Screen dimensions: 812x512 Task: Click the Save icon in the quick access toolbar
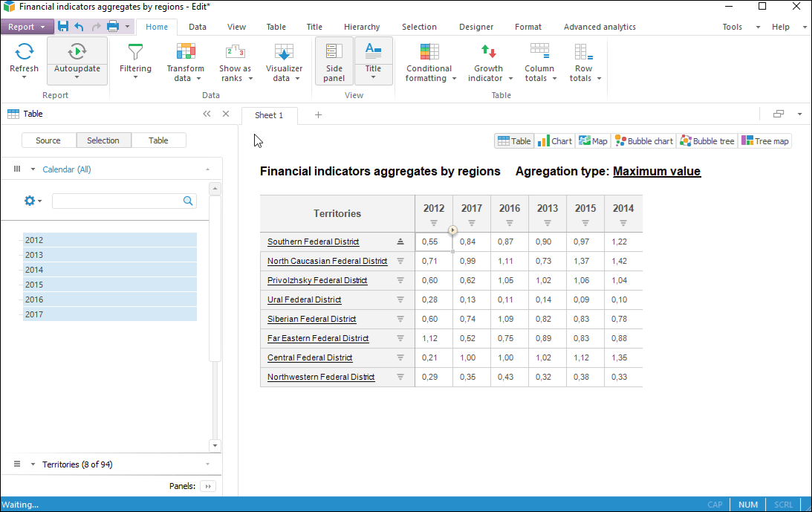(x=63, y=27)
